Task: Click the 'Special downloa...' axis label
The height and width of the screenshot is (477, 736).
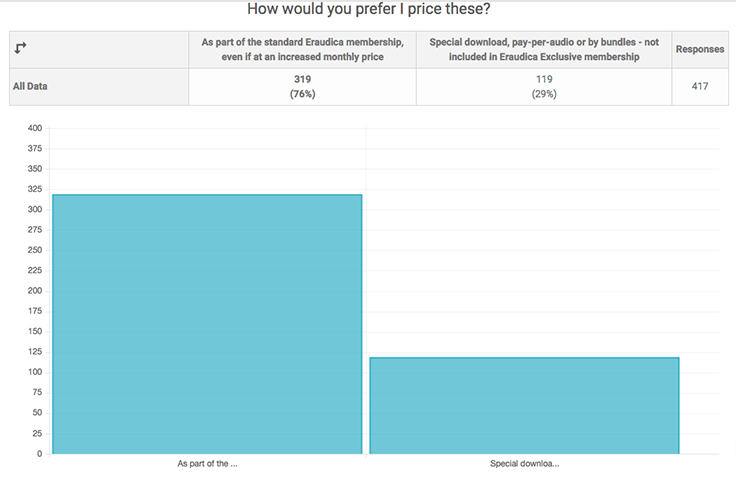Action: 525,464
